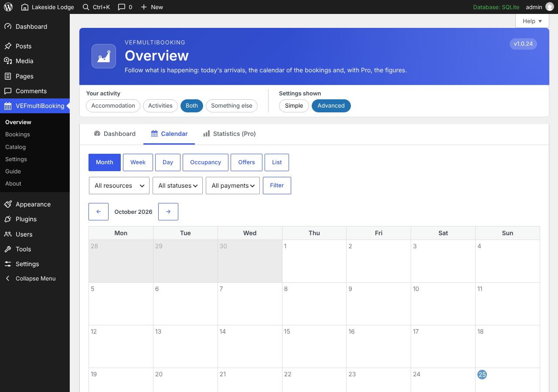Switch calendar to List view
Image resolution: width=558 pixels, height=392 pixels.
[x=277, y=162]
